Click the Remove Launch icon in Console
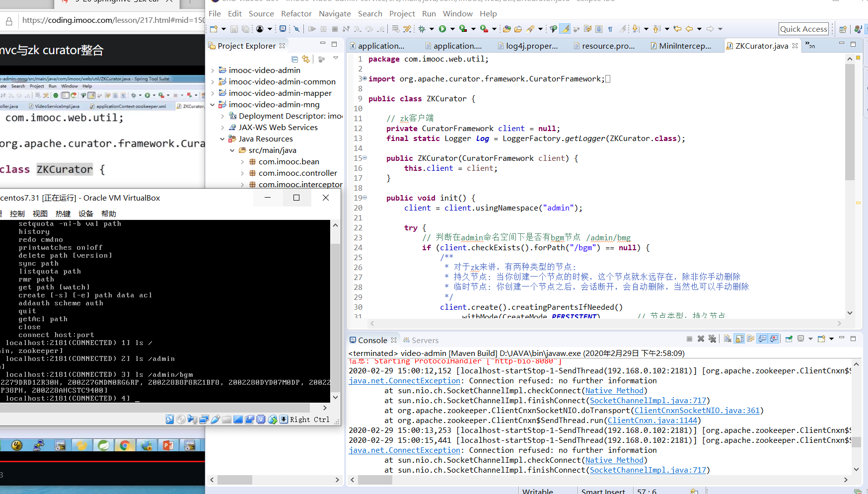 (701, 339)
